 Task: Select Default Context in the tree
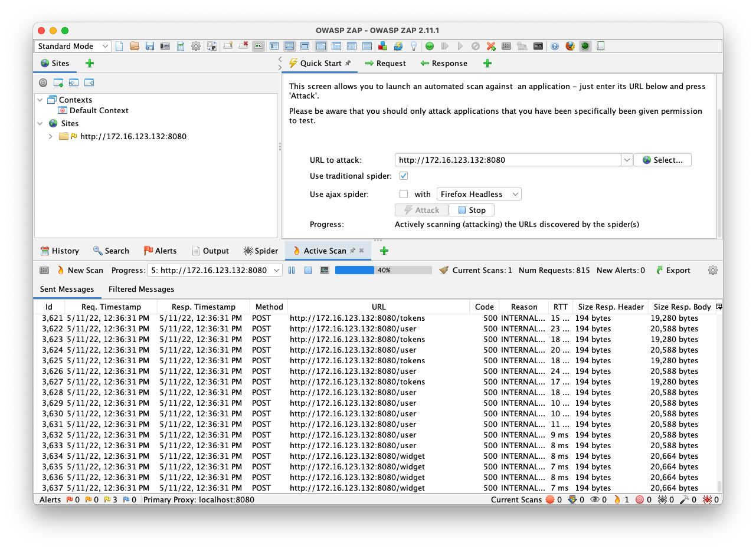[93, 110]
